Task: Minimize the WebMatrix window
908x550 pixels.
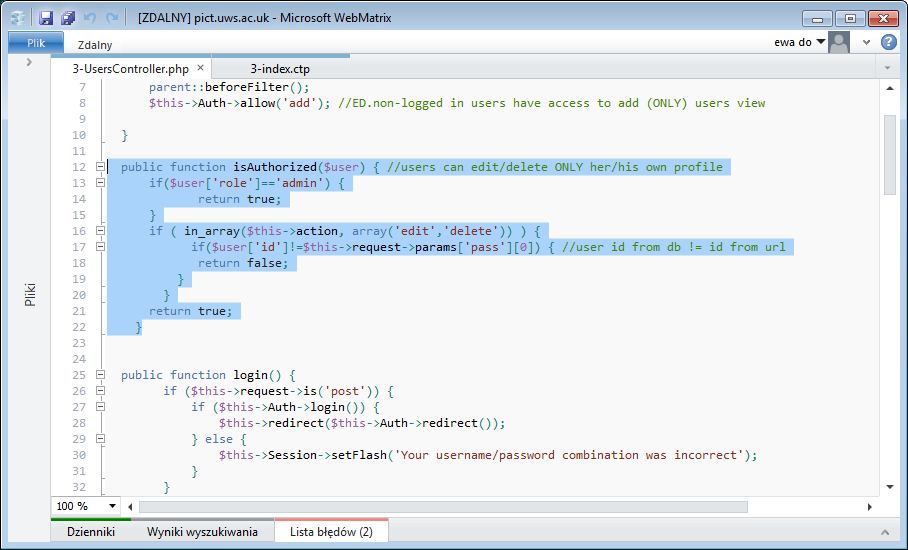Action: pos(818,19)
